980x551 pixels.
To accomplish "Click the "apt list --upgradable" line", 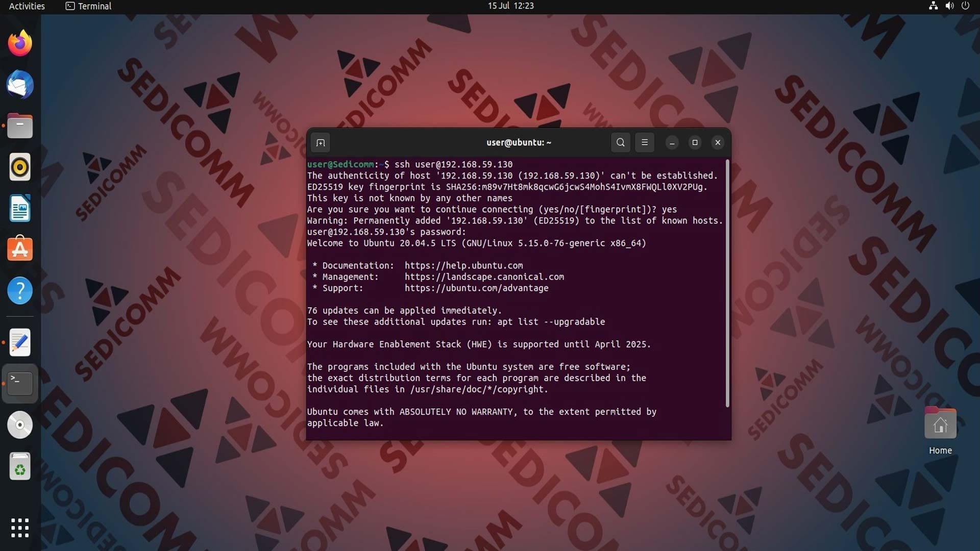I will click(456, 321).
